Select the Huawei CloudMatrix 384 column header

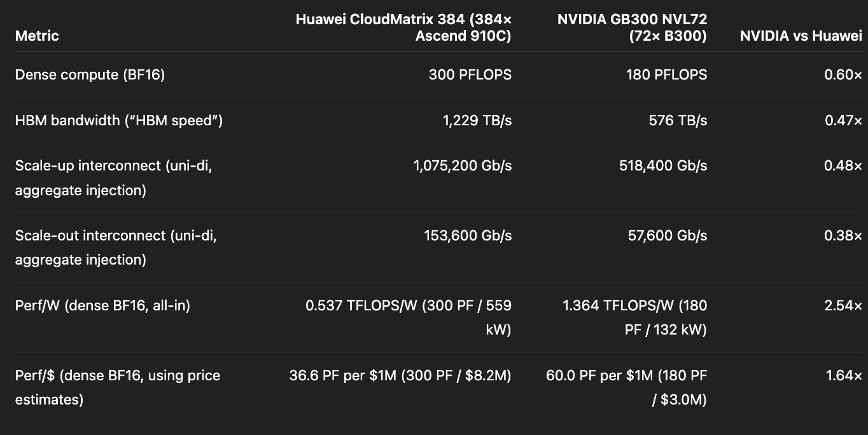point(403,27)
